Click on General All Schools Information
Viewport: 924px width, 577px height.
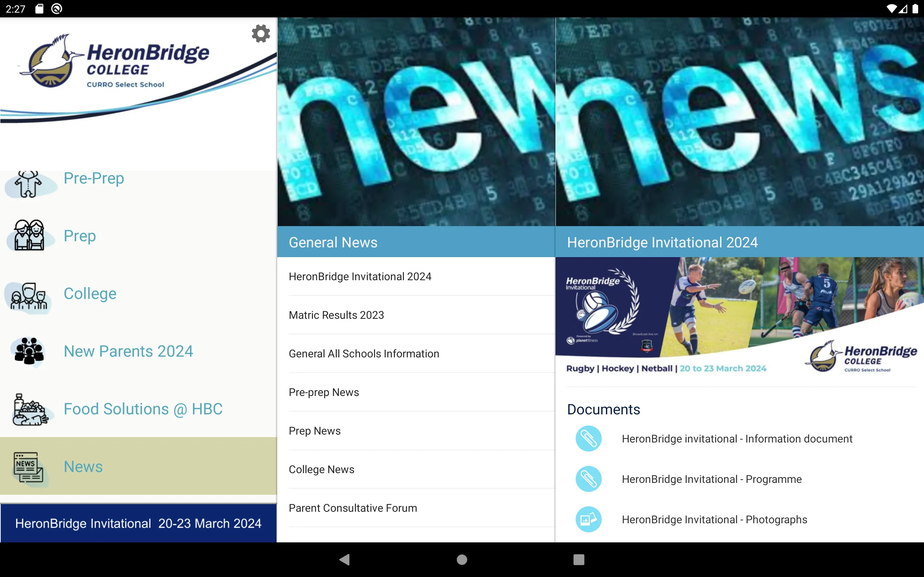pos(363,353)
